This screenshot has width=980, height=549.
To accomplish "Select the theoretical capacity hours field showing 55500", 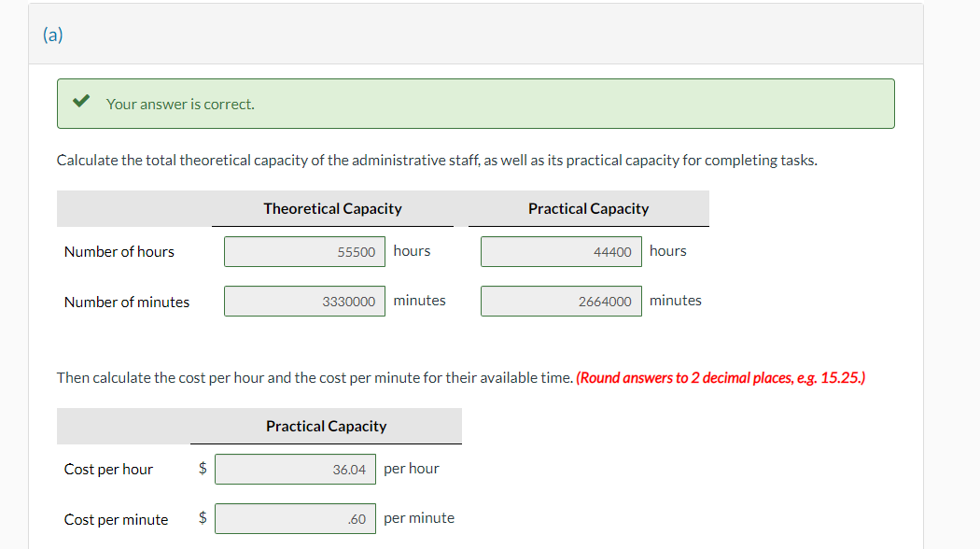I will click(304, 251).
